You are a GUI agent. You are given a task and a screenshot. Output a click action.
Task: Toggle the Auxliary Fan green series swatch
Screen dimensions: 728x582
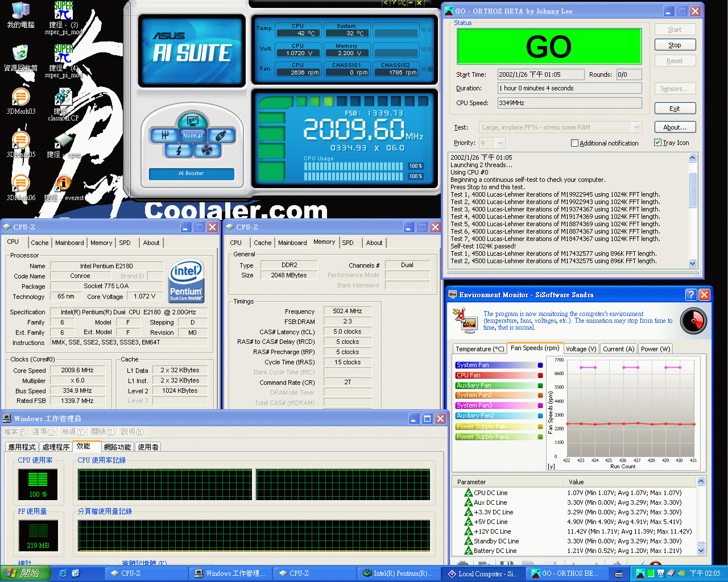(540, 386)
